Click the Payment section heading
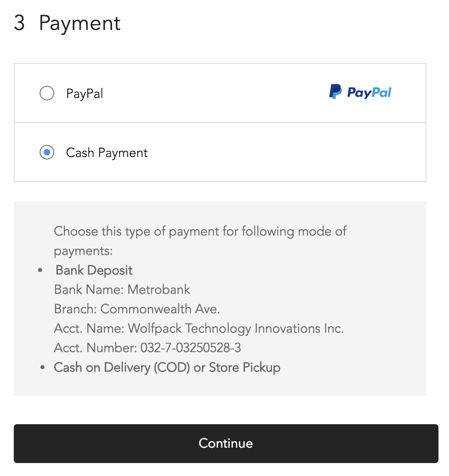The image size is (449, 476). (80, 23)
